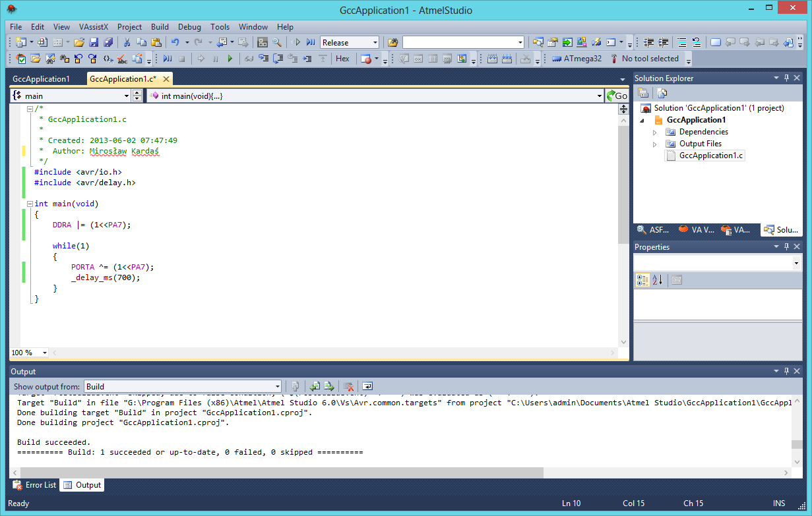Image resolution: width=812 pixels, height=516 pixels.
Task: Toggle Word Wrap in the Output panel
Action: click(367, 386)
